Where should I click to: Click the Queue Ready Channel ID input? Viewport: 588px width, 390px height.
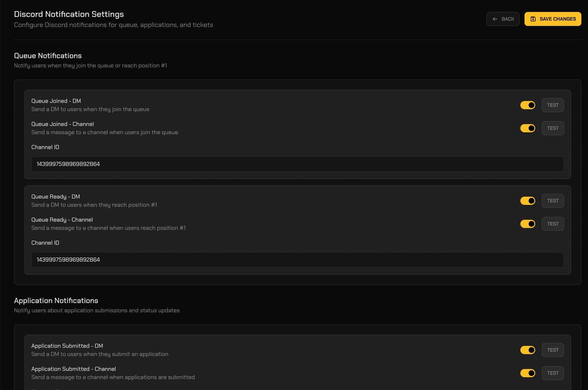[x=297, y=260]
